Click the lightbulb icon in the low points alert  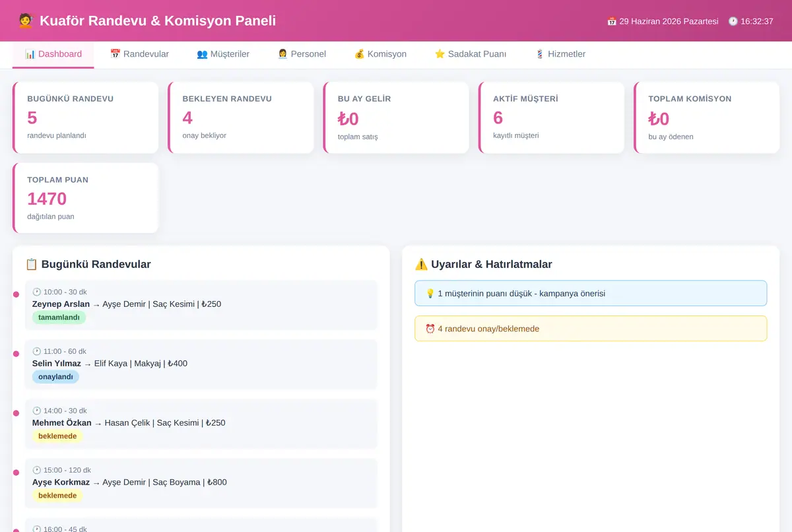(x=430, y=293)
